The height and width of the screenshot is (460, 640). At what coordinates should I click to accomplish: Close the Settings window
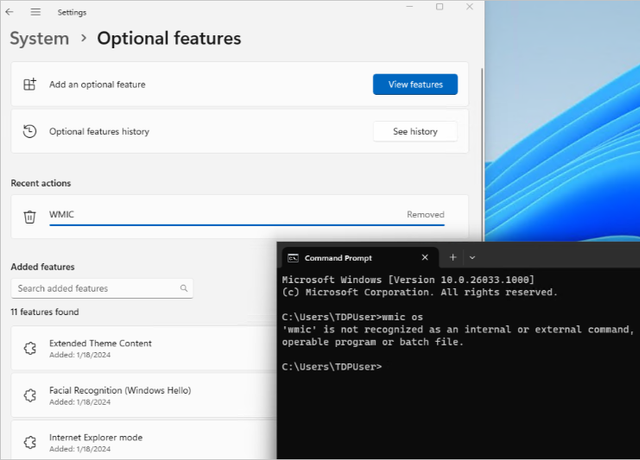click(x=469, y=7)
